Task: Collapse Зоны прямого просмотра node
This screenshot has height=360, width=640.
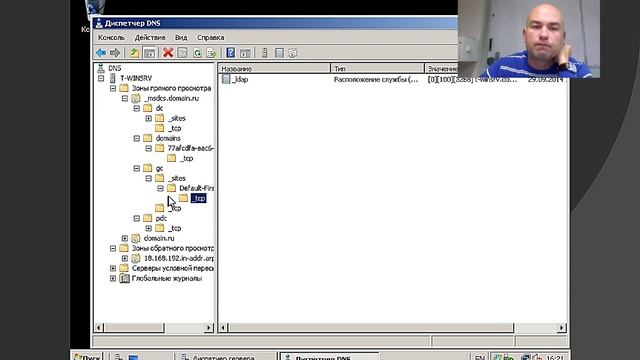Action: coord(113,88)
